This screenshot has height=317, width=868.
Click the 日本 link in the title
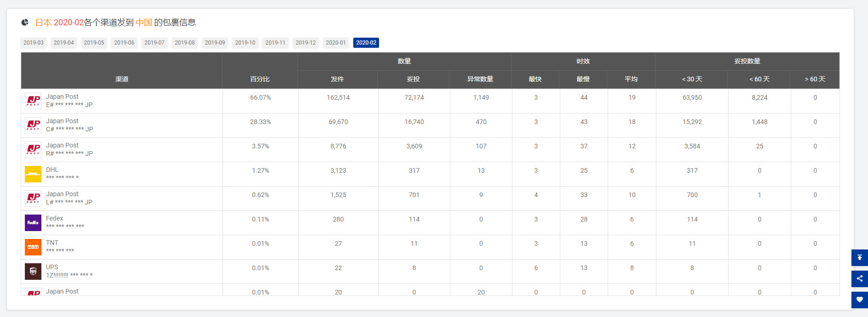[x=43, y=23]
